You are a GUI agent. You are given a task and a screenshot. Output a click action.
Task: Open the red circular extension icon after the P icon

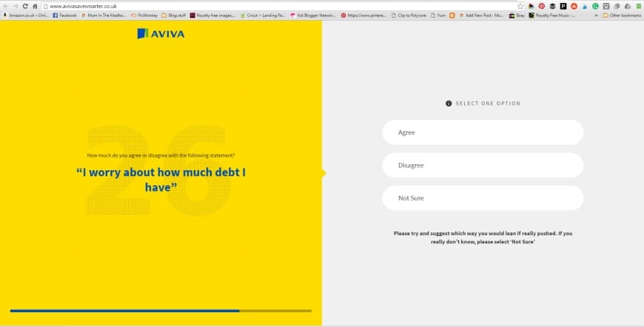(x=574, y=6)
